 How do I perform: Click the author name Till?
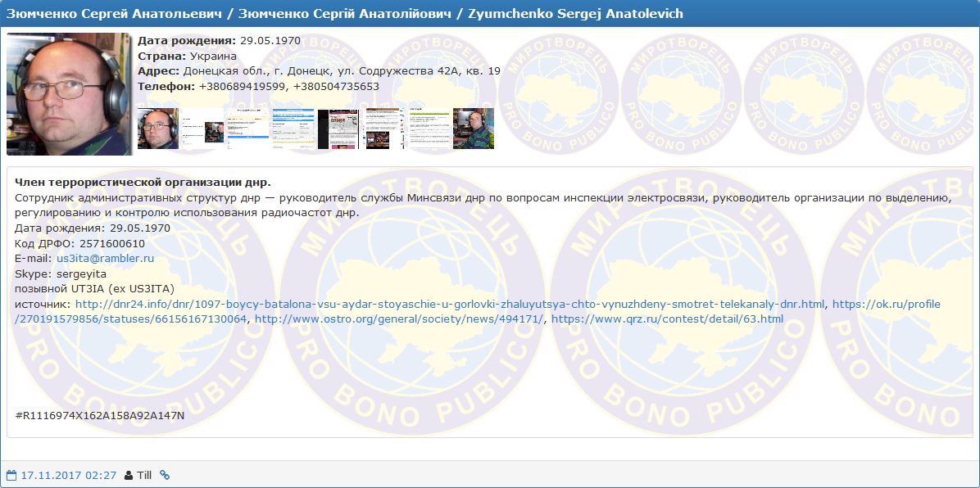pyautogui.click(x=144, y=475)
